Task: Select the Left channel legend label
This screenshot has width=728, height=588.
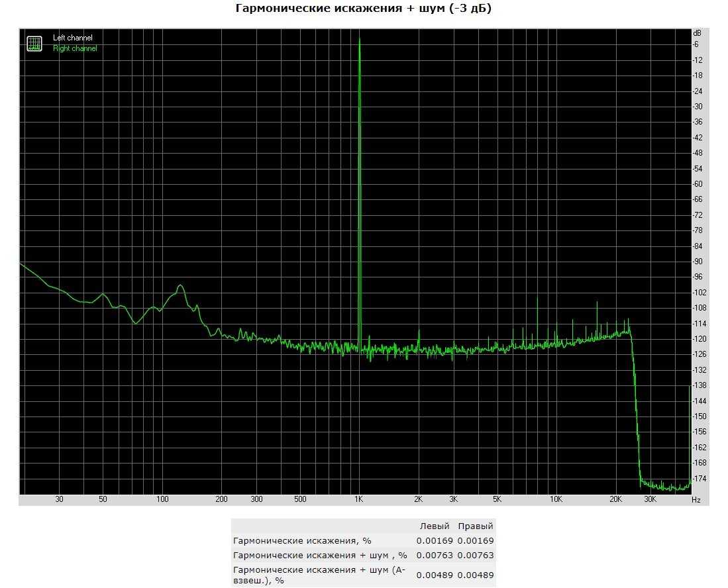Action: (73, 38)
